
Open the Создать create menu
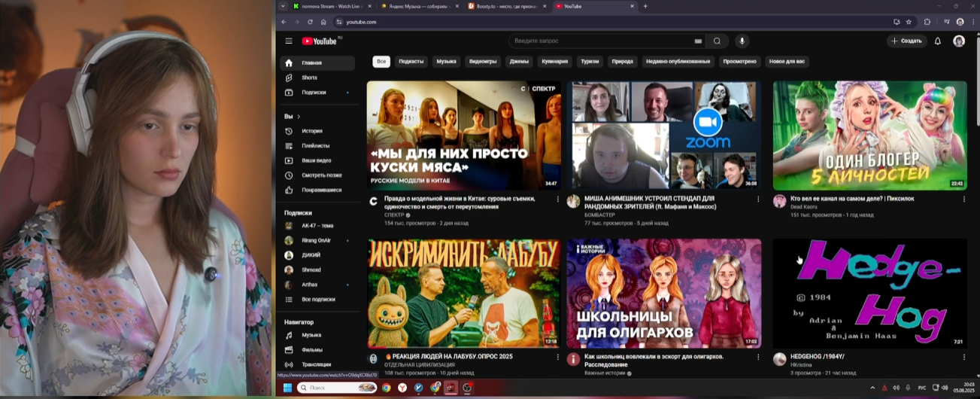point(907,41)
